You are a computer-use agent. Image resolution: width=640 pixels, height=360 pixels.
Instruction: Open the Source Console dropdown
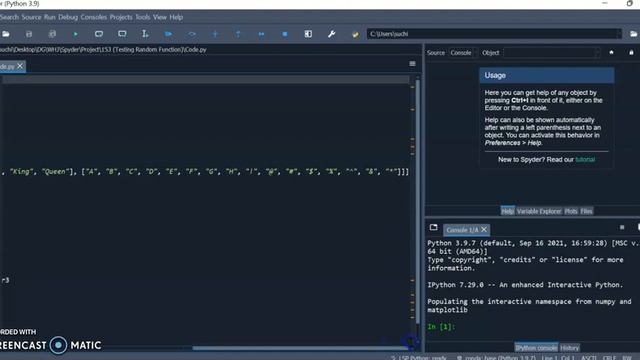(x=463, y=53)
